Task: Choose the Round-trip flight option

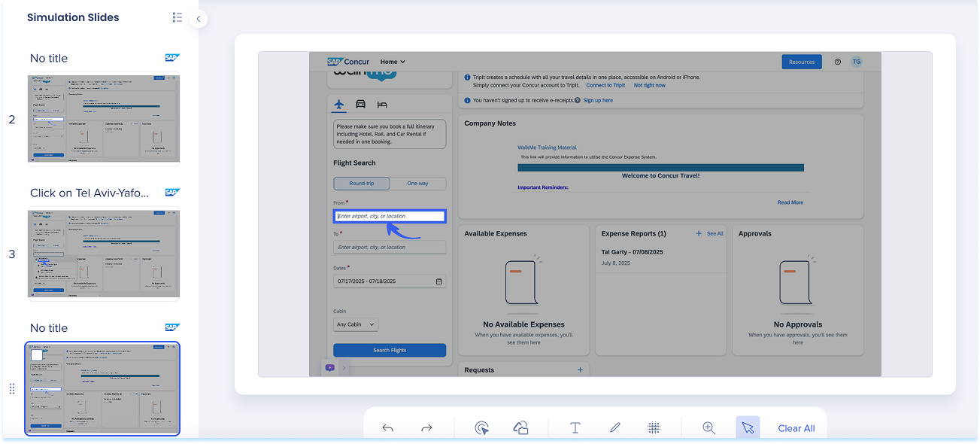Action: click(362, 184)
